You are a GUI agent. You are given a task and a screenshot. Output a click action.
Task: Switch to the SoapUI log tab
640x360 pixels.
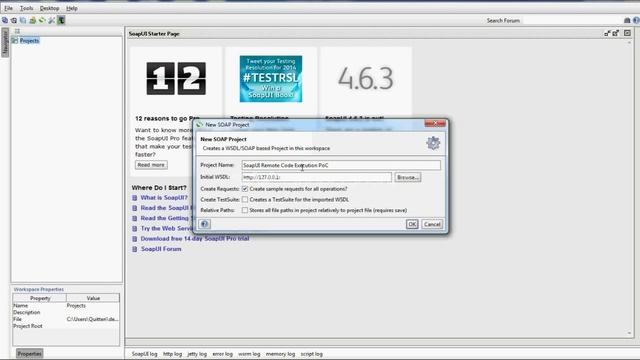[144, 354]
